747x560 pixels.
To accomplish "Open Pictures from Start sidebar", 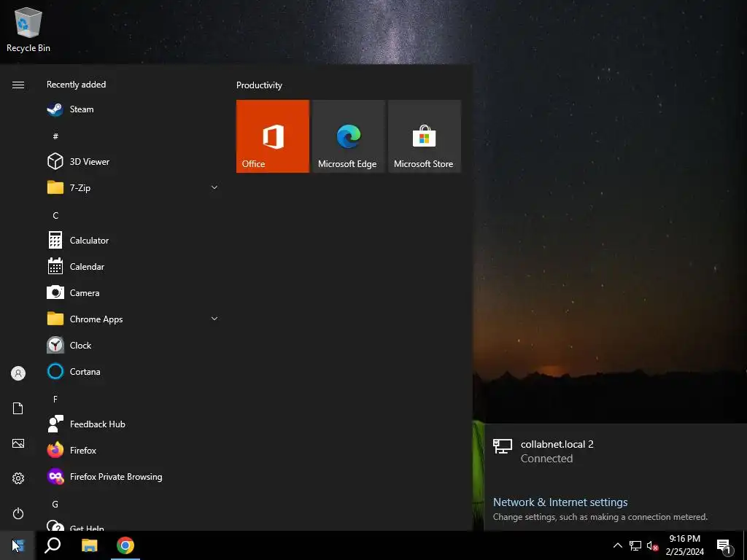I will click(18, 443).
